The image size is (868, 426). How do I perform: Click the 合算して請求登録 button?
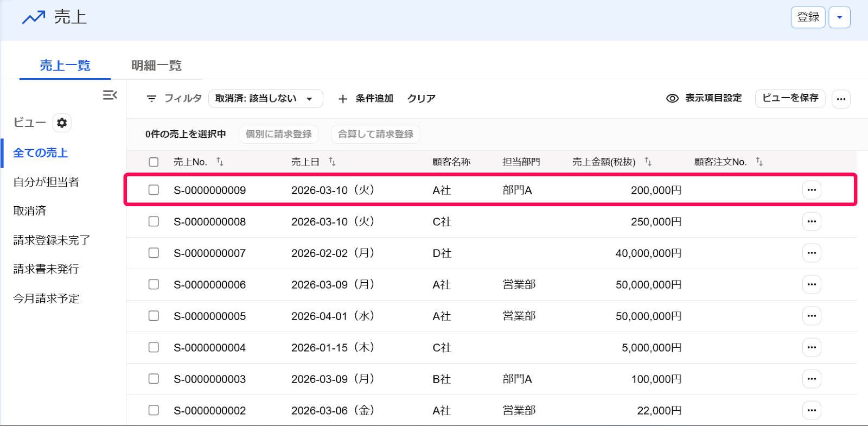(x=375, y=134)
